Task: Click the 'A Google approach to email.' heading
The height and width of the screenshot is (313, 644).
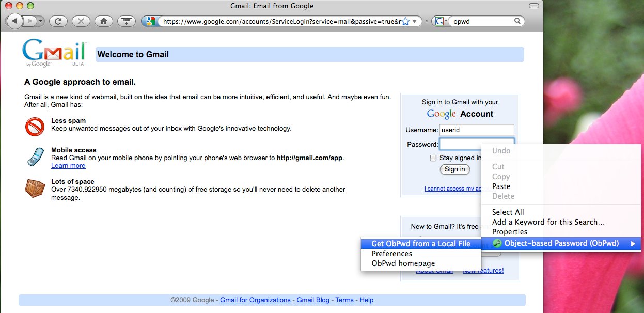Action: (x=80, y=82)
